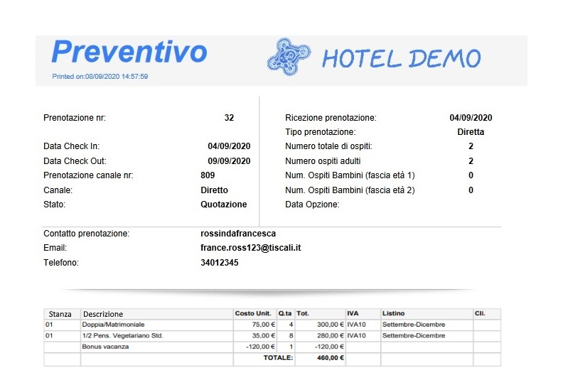Viewport: 563px width, 392px height.
Task: Select the Stato value Quotazione
Action: (x=224, y=205)
